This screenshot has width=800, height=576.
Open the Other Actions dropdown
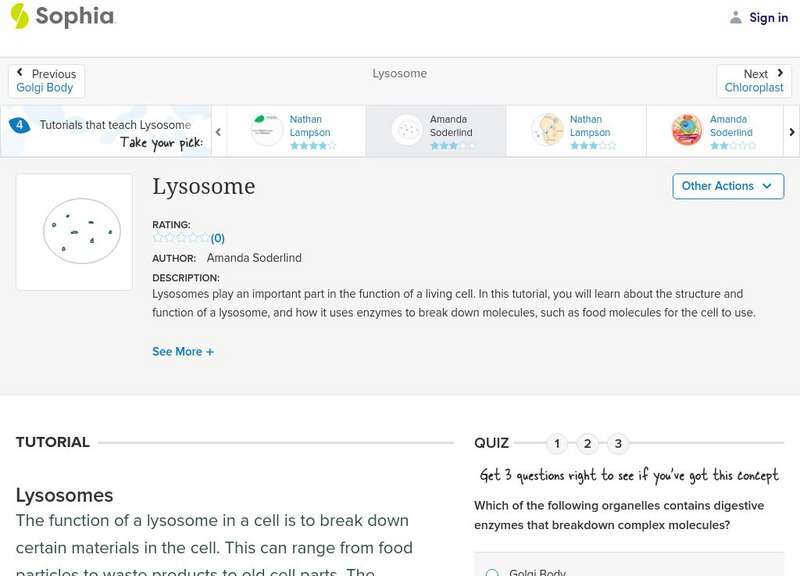click(x=727, y=186)
